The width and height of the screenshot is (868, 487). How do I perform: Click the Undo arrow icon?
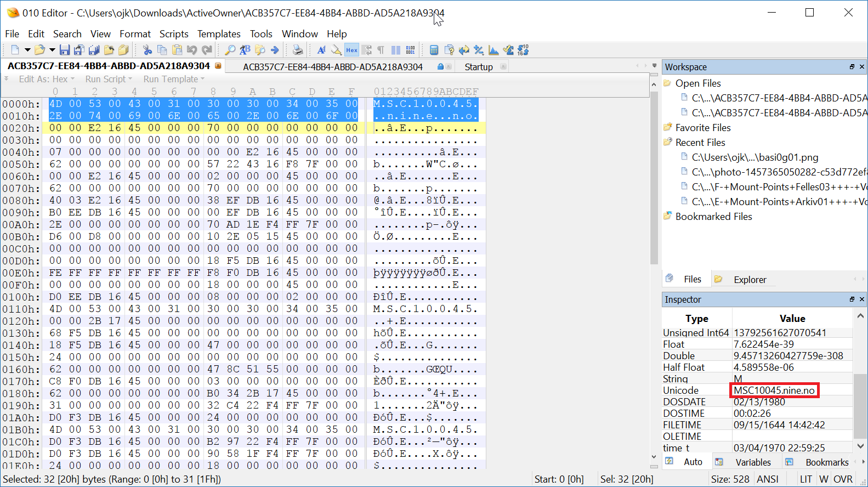click(192, 50)
